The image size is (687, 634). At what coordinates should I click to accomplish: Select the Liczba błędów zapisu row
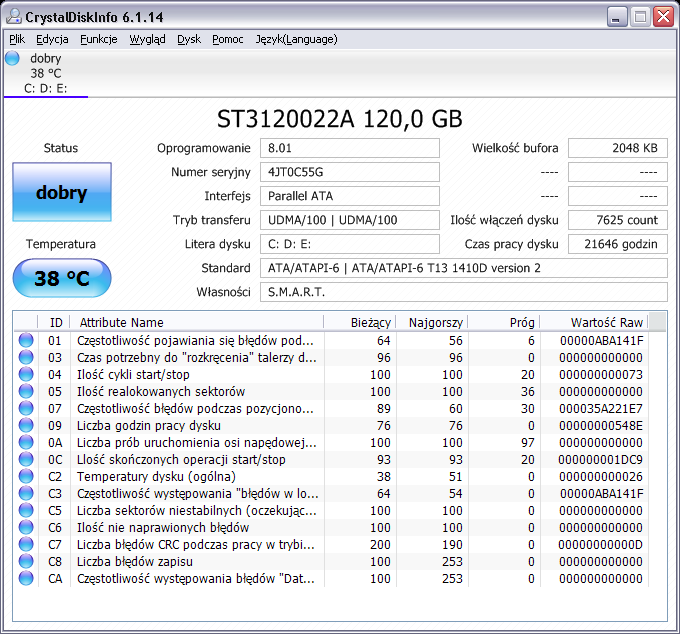(331, 561)
